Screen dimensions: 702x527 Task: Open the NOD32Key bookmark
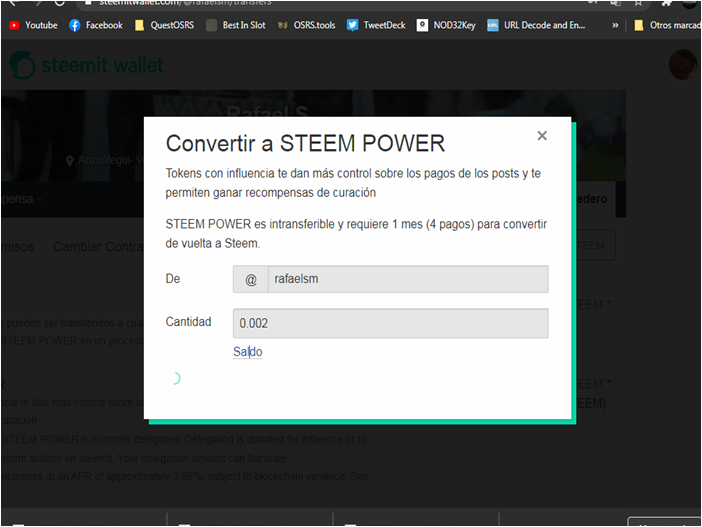[446, 25]
